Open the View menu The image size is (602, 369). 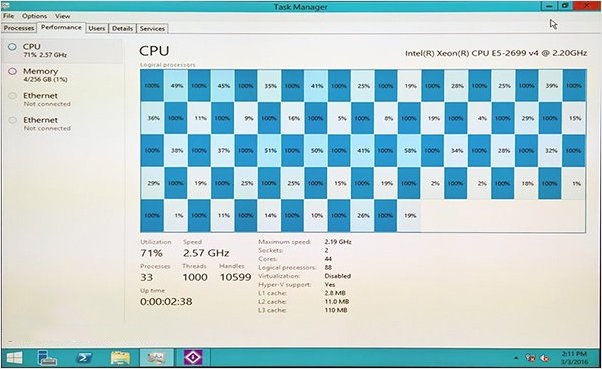pos(63,16)
